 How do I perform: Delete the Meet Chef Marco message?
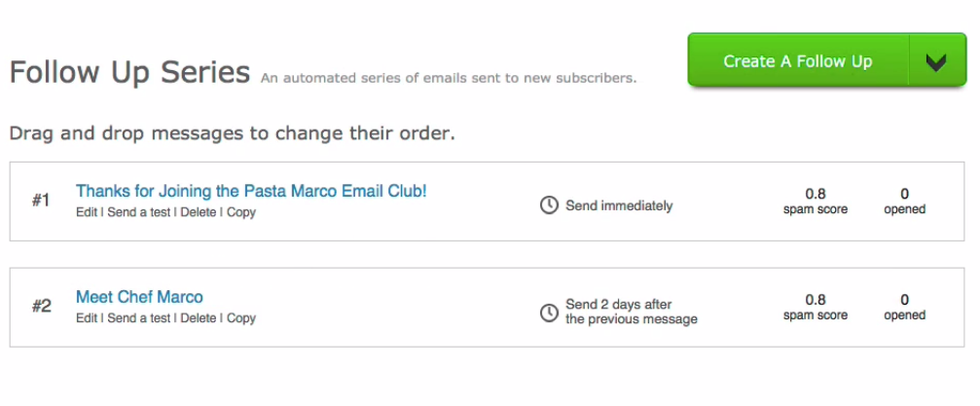coord(199,317)
